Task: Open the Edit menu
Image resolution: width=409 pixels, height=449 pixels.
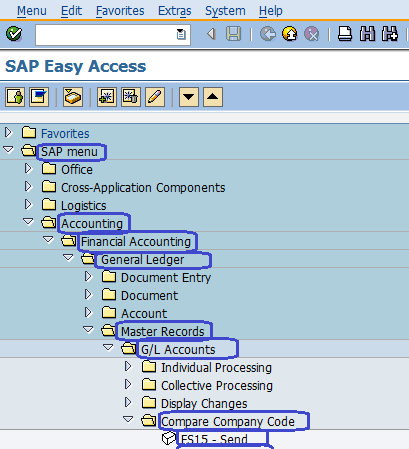Action: pos(71,11)
